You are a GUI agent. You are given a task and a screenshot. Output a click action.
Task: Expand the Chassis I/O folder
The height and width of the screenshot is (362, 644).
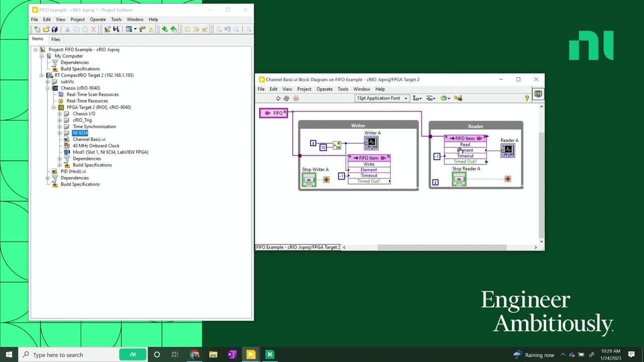(x=60, y=114)
